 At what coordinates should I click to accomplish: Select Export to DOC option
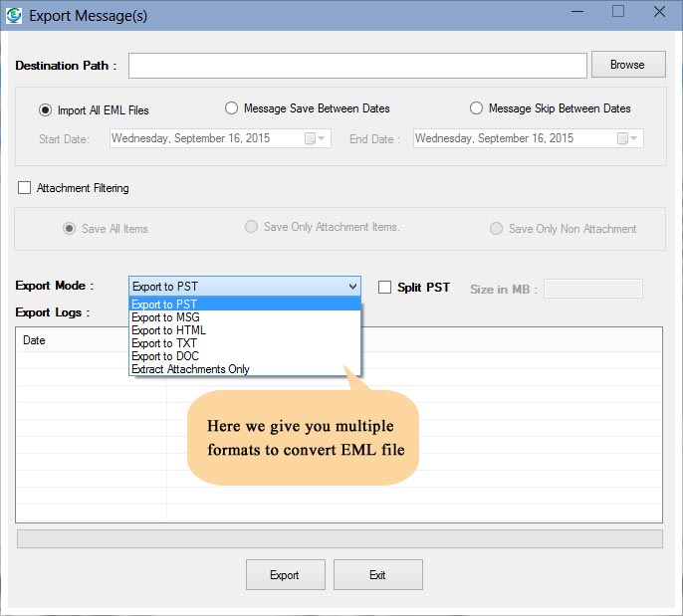click(165, 356)
